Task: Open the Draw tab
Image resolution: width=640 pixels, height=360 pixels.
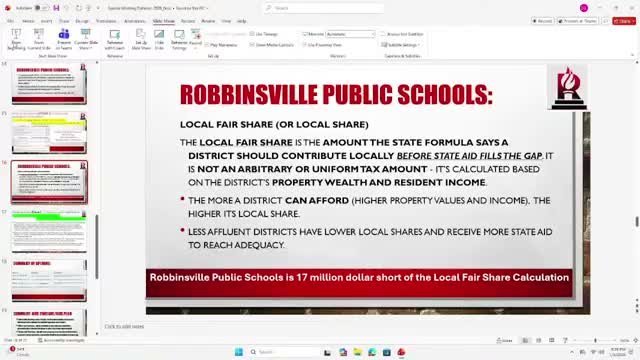Action: coord(64,21)
